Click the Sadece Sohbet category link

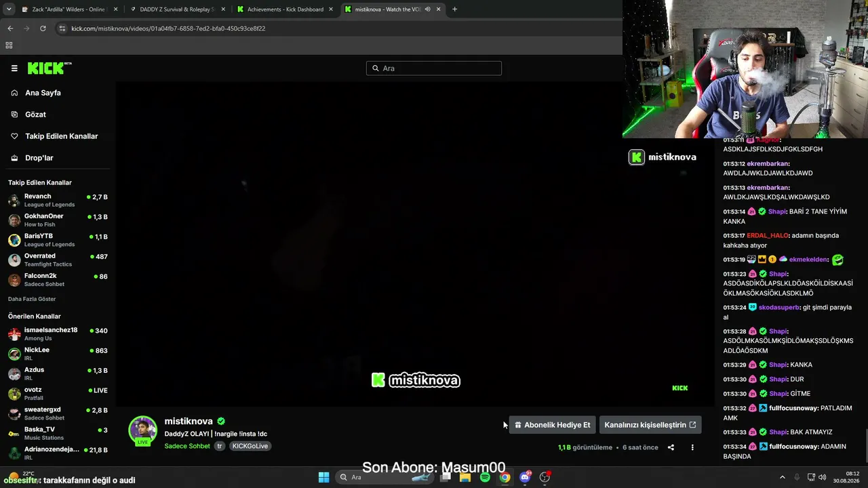[x=187, y=446]
